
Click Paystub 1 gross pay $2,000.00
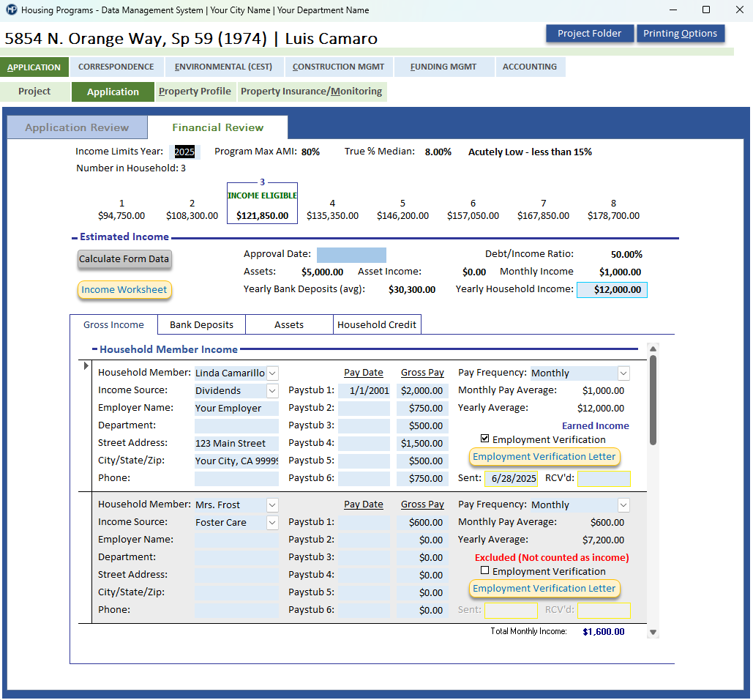click(x=423, y=390)
